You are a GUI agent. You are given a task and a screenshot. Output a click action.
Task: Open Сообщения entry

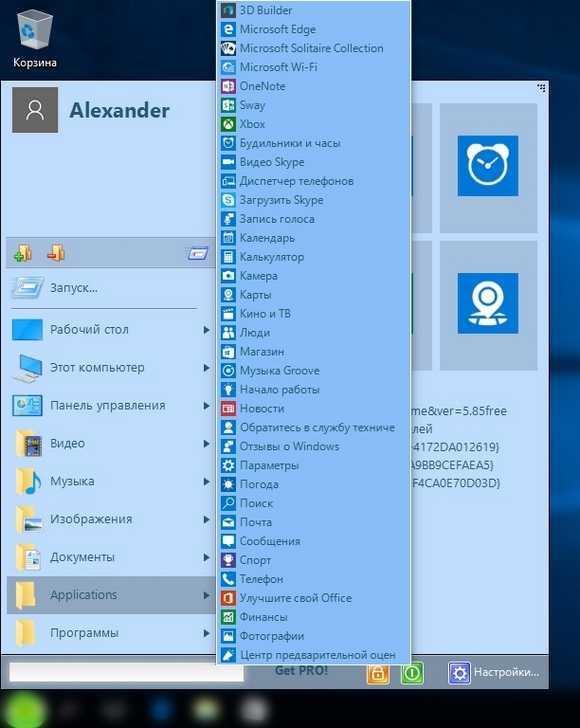(x=315, y=541)
